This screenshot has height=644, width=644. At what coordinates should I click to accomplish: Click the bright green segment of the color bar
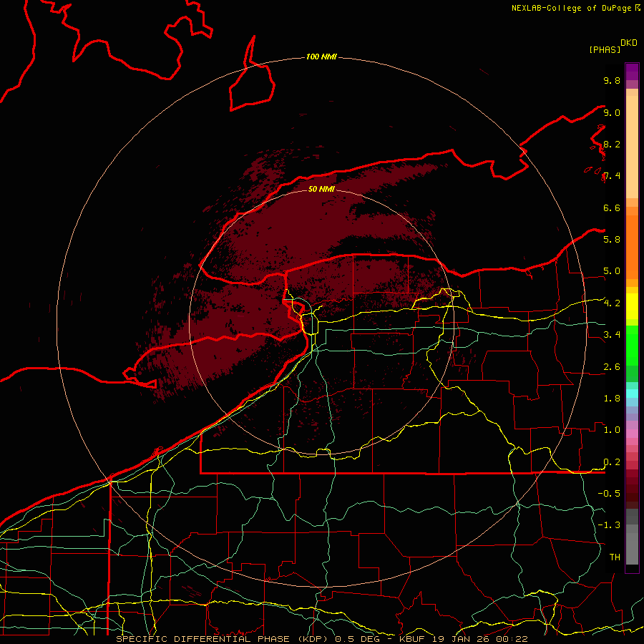tap(632, 345)
